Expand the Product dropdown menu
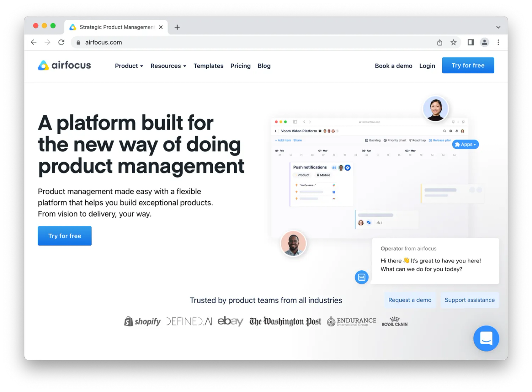This screenshot has height=392, width=532. click(129, 66)
